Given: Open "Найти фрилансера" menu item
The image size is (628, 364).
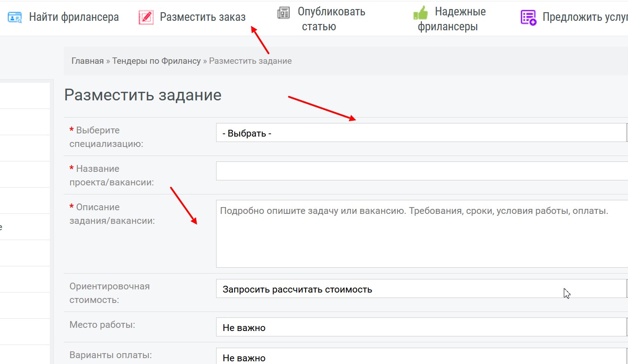Looking at the screenshot, I should click(x=74, y=17).
